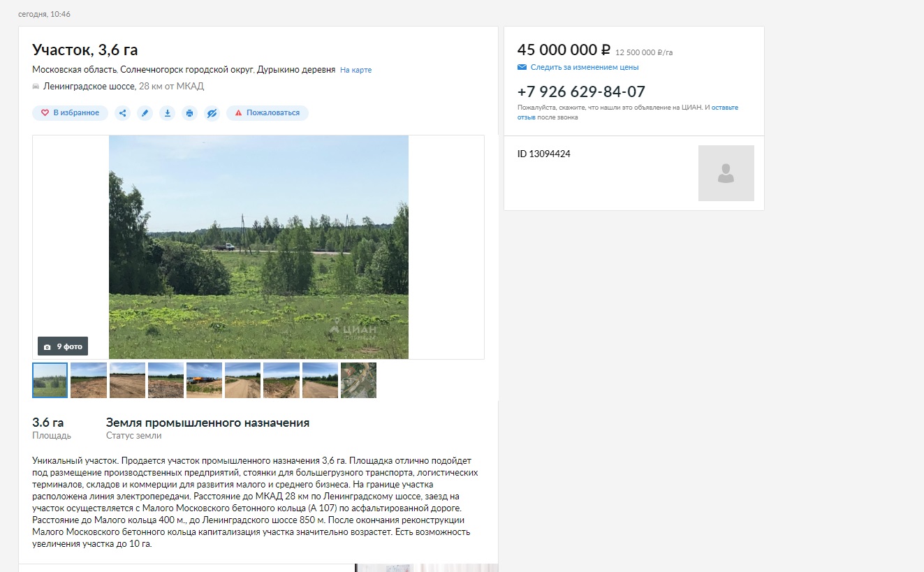
Task: Select the last aerial map thumbnail
Action: [358, 380]
